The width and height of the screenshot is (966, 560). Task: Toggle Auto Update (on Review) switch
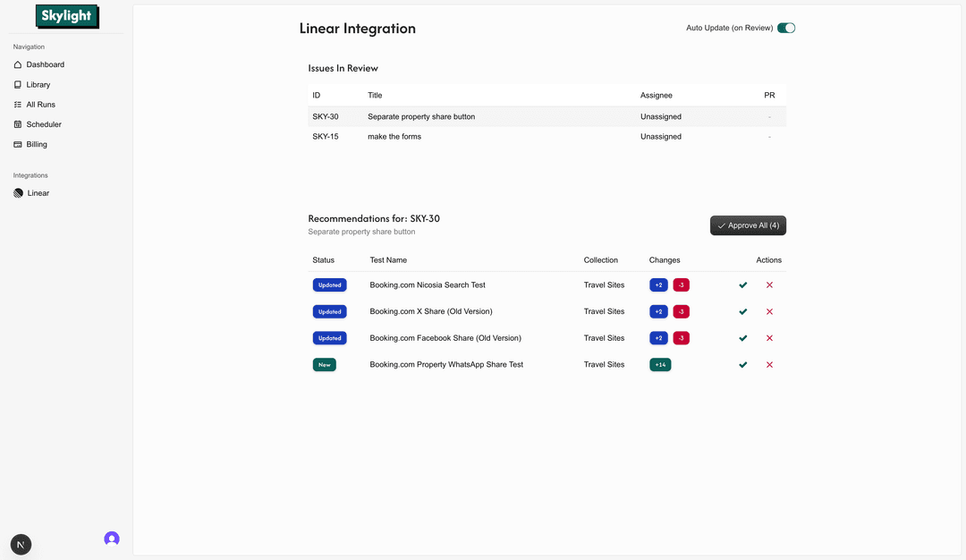786,28
